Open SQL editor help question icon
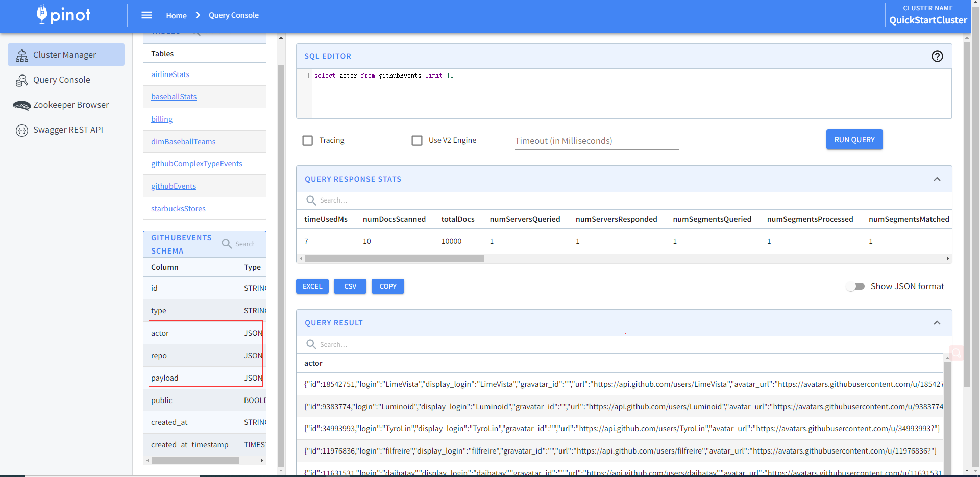Image resolution: width=980 pixels, height=477 pixels. point(937,56)
